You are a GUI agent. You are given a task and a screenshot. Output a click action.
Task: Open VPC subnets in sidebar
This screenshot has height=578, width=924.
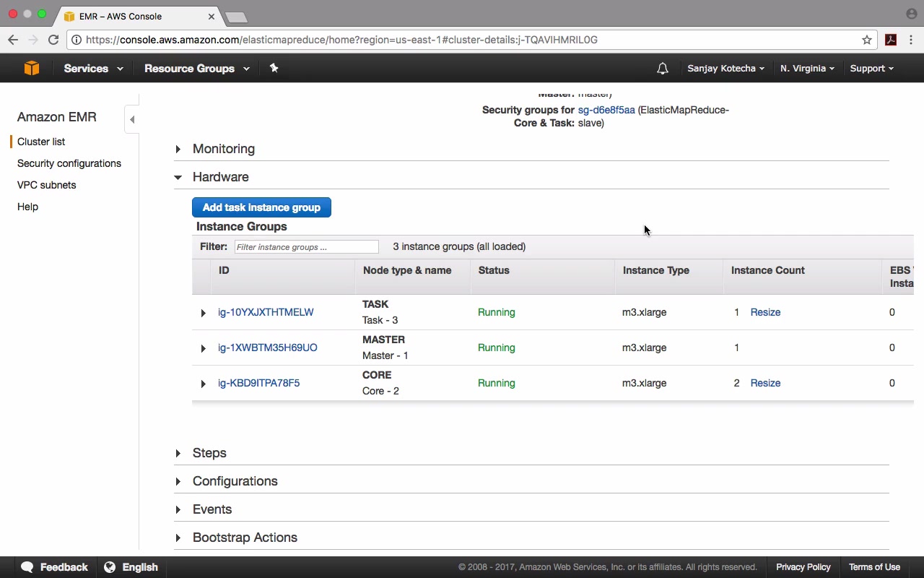[x=46, y=185]
